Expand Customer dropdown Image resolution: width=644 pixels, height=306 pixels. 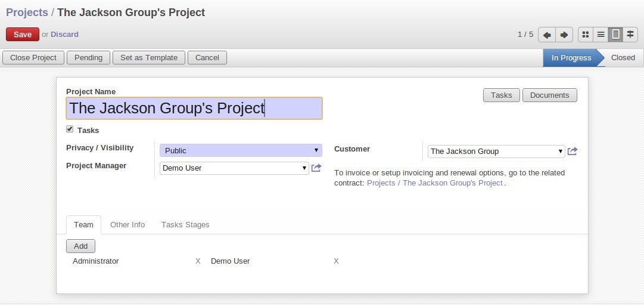pyautogui.click(x=496, y=152)
